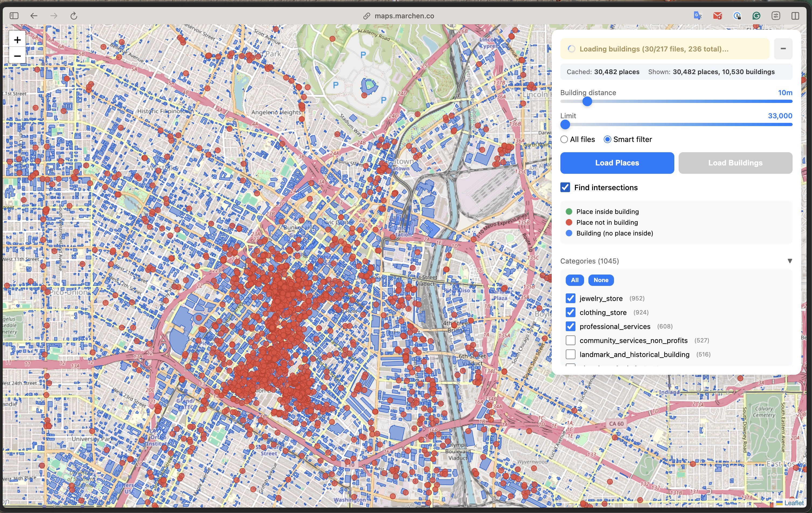Select All categories button
Screen dimensions: 812x513
click(575, 280)
